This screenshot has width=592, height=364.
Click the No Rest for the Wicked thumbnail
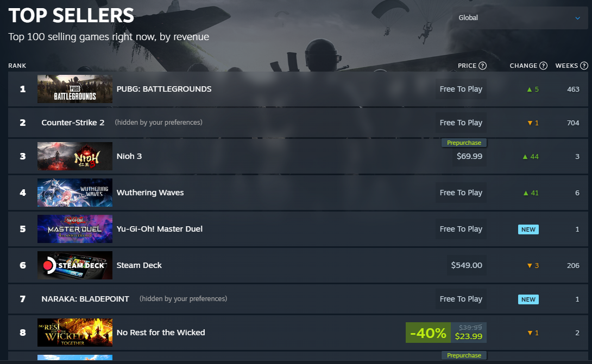75,333
